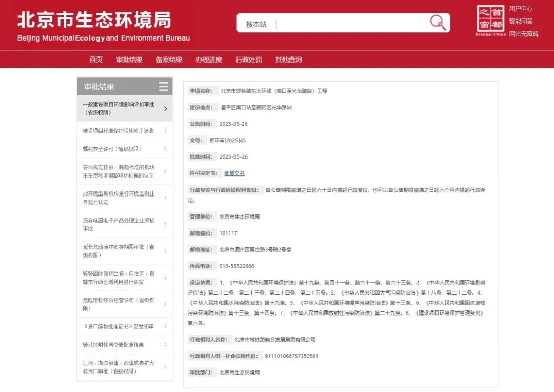Expand chevron beside 对环境监测机构进行环境监测业务能力认定
554x392 pixels.
[165, 198]
